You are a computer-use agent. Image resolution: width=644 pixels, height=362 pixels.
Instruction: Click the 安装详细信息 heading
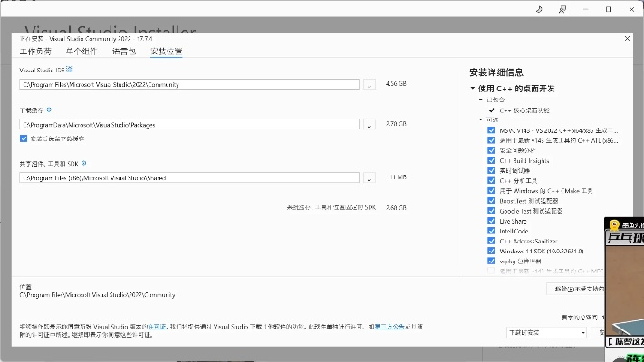(x=496, y=72)
